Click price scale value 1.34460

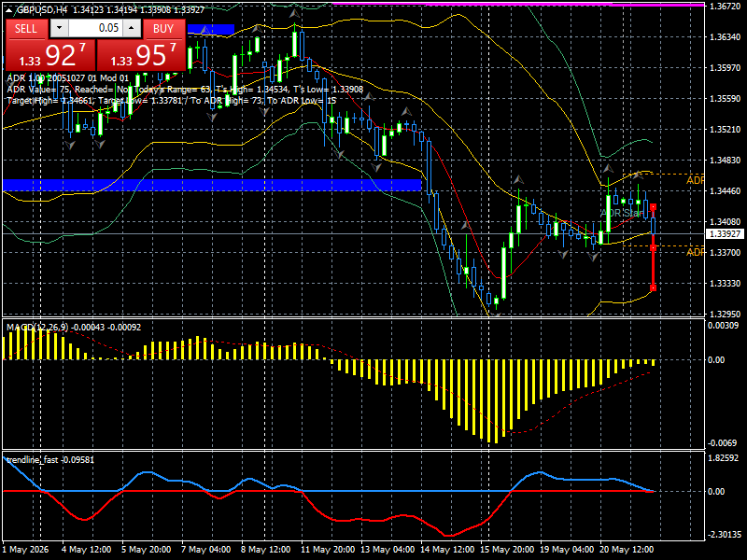[x=726, y=190]
